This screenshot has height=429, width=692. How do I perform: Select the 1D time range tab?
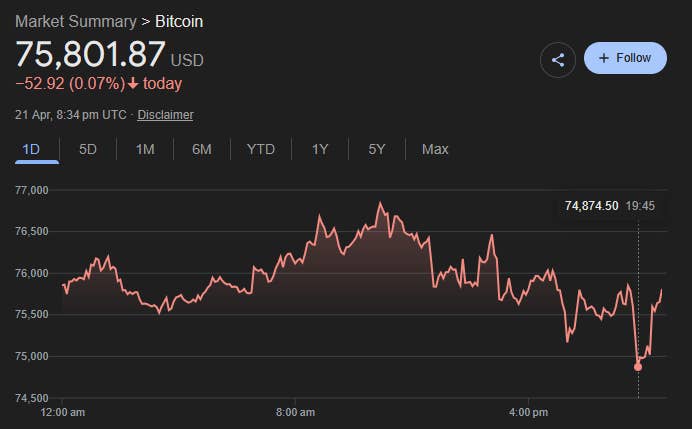coord(30,150)
